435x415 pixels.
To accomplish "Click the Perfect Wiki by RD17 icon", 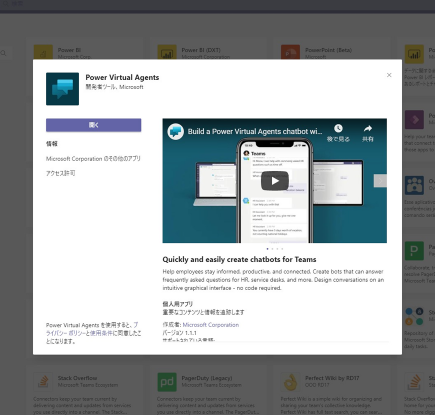I will [290, 382].
